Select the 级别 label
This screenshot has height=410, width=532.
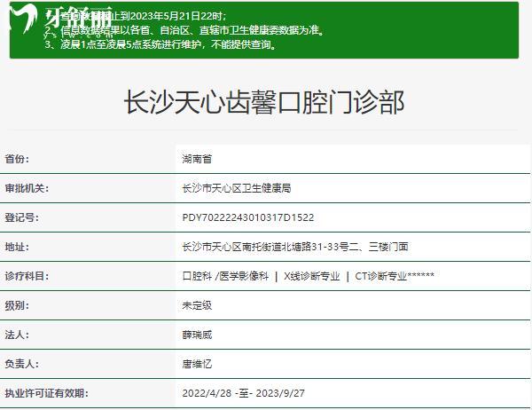[x=17, y=305]
